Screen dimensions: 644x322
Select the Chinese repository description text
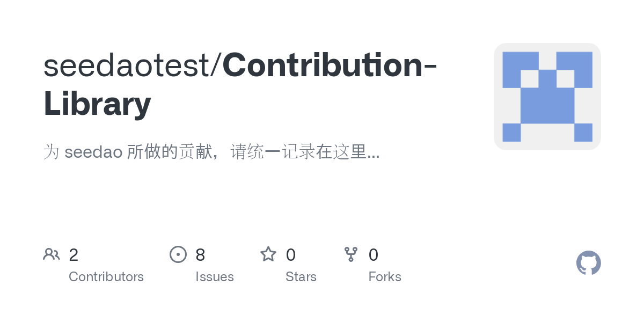tap(211, 152)
